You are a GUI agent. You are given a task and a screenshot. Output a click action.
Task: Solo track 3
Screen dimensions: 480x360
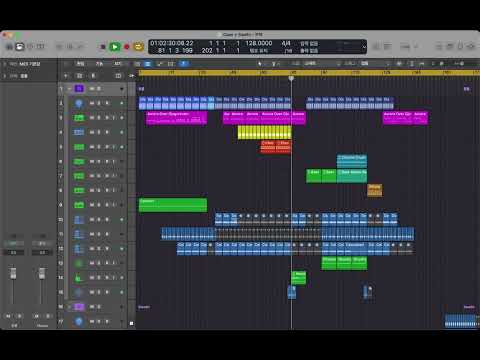(99, 118)
